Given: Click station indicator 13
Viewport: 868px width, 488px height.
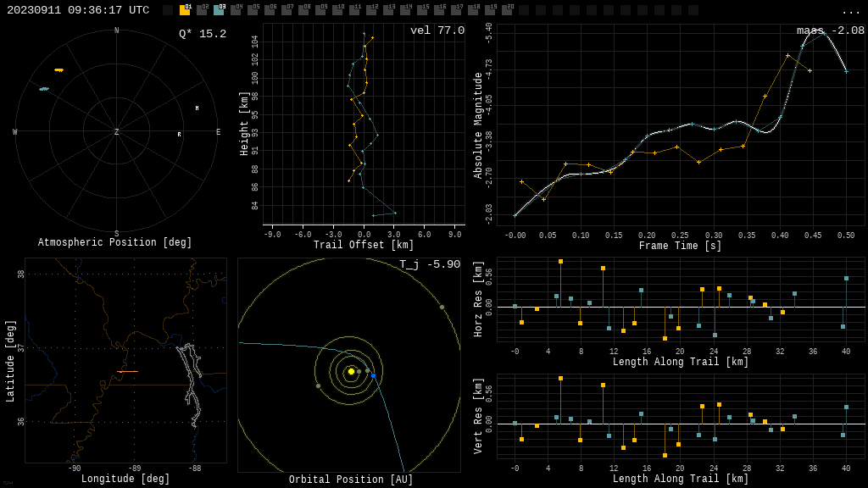Looking at the screenshot, I should [388, 10].
